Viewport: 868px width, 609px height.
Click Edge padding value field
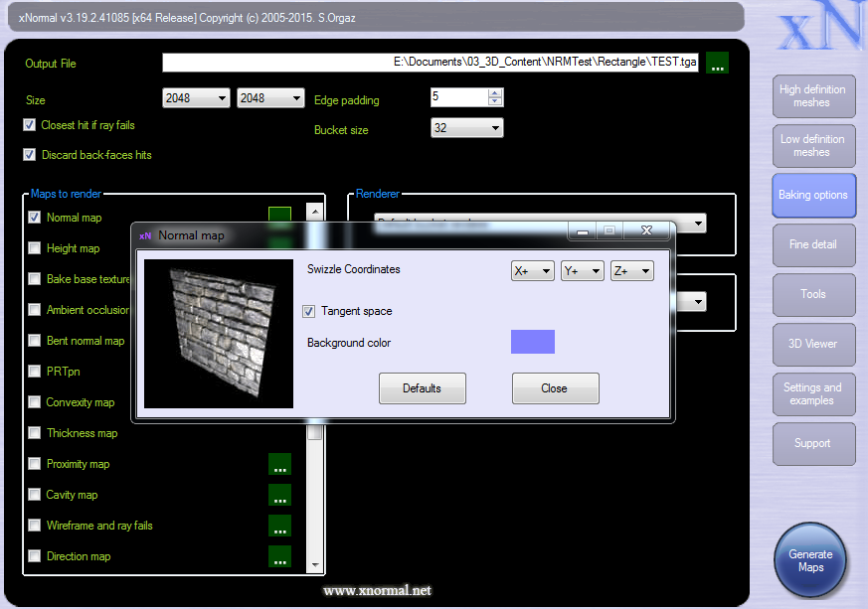pyautogui.click(x=459, y=97)
